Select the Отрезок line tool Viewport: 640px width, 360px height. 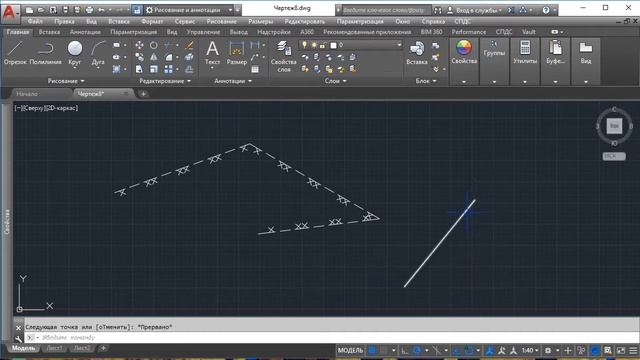tap(15, 53)
